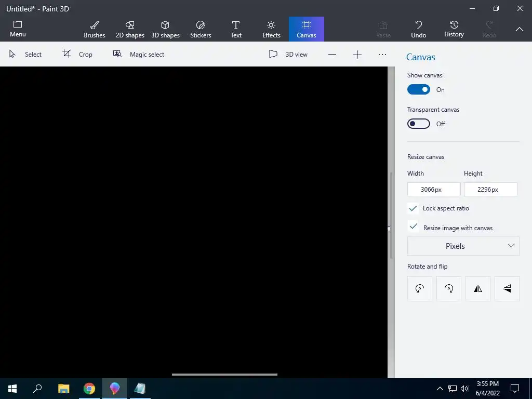Close the Paint 3D window
The image size is (532, 399).
coord(520,8)
